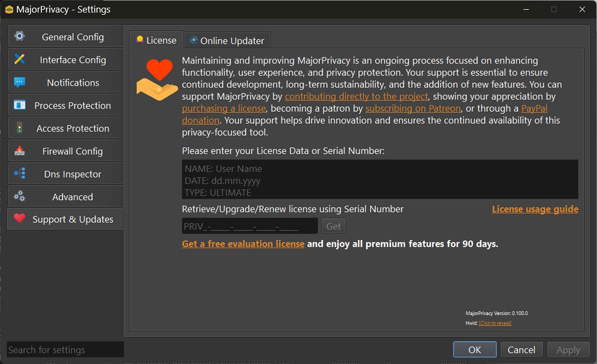Close the Settings window

[582, 9]
